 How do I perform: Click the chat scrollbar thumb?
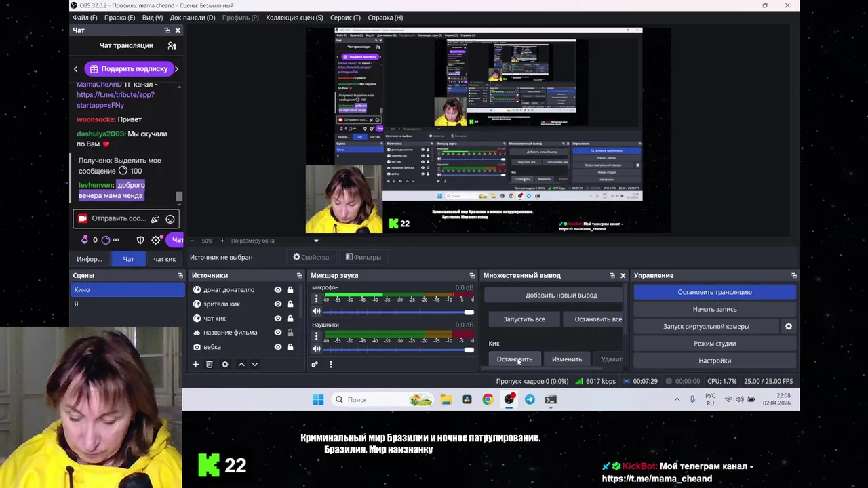tap(179, 197)
